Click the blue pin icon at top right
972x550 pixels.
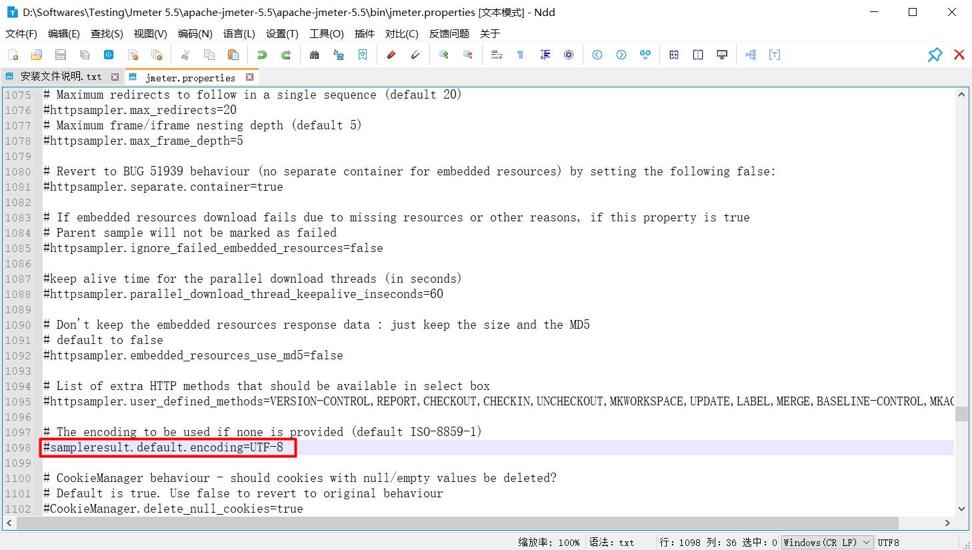pyautogui.click(x=935, y=55)
